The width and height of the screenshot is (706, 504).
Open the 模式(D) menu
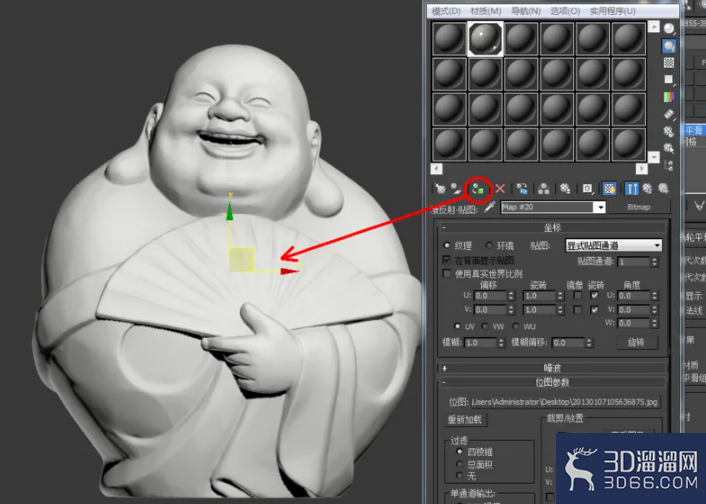click(446, 11)
